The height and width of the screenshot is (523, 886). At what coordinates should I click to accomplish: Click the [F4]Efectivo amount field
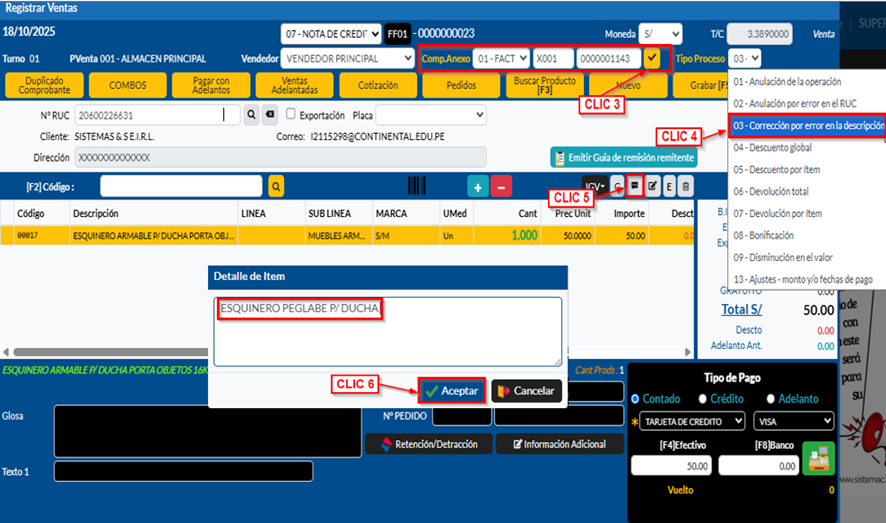coord(670,465)
